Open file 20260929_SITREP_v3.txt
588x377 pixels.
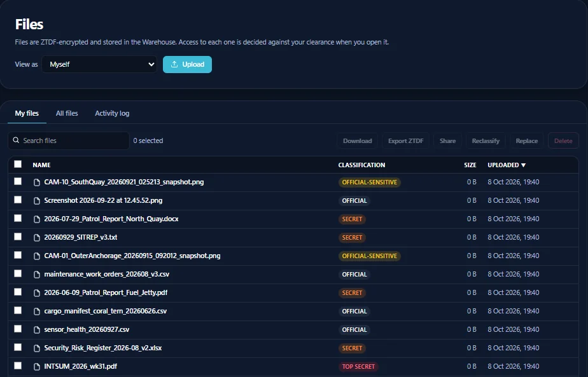pos(81,237)
